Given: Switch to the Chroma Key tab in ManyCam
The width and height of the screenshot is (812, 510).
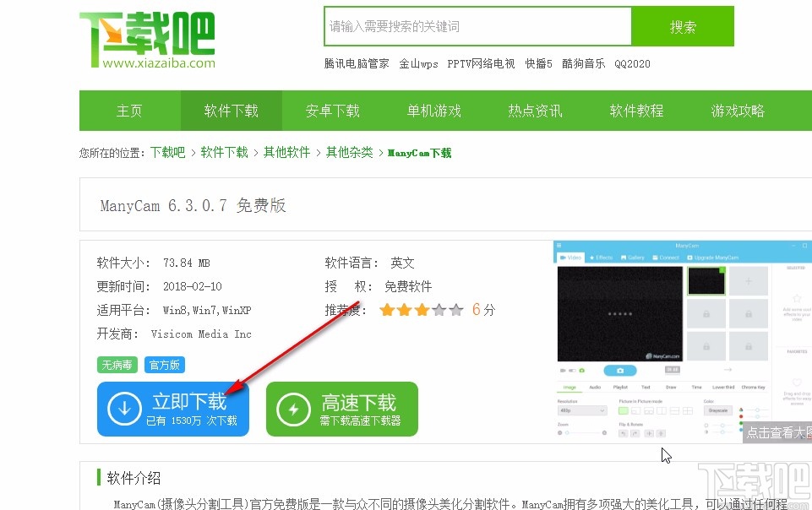Looking at the screenshot, I should coord(754,387).
